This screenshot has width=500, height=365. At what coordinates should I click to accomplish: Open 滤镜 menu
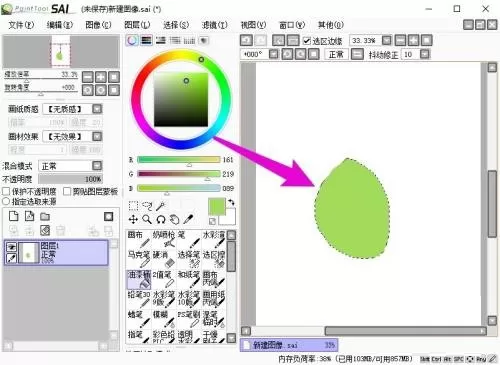coord(215,25)
